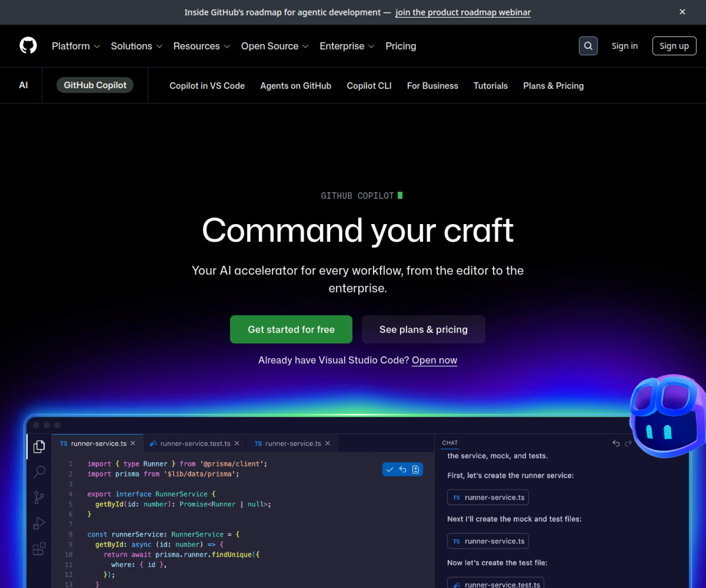Image resolution: width=706 pixels, height=588 pixels.
Task: Open the Source Control view
Action: pyautogui.click(x=39, y=498)
